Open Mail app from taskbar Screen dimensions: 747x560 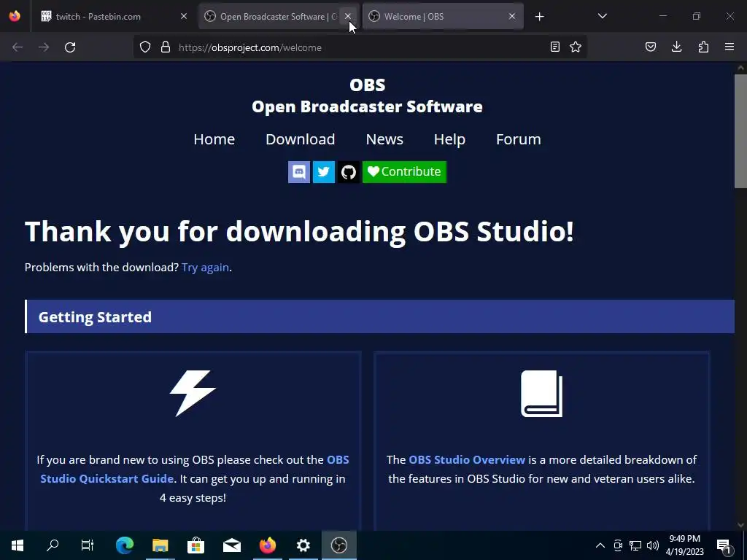click(232, 545)
